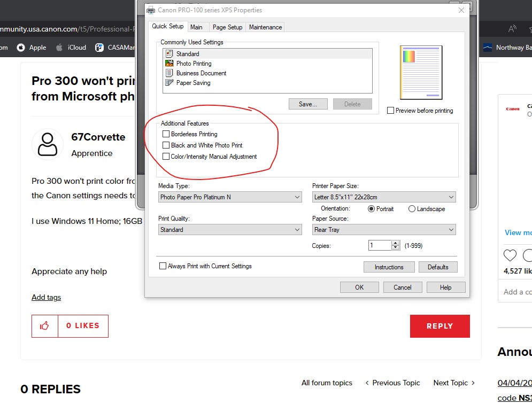This screenshot has height=404, width=532.
Task: Select the Photo Printing settings icon
Action: coord(169,64)
